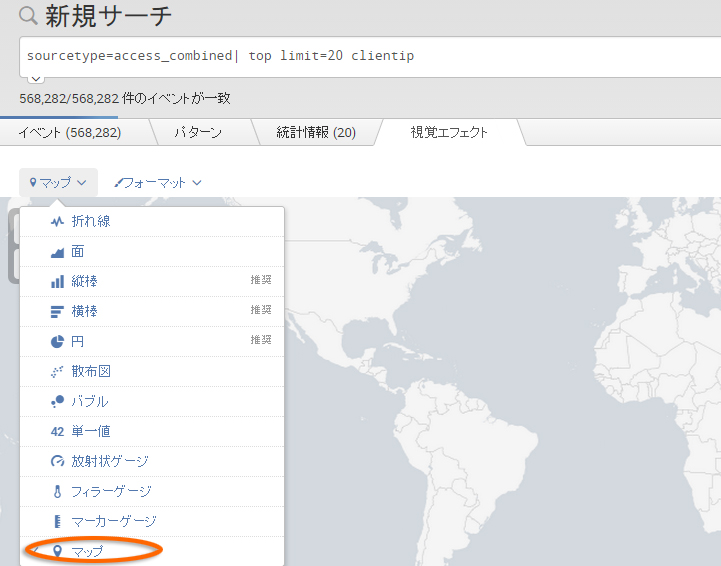Expand the search box with chevron handle

point(36,79)
